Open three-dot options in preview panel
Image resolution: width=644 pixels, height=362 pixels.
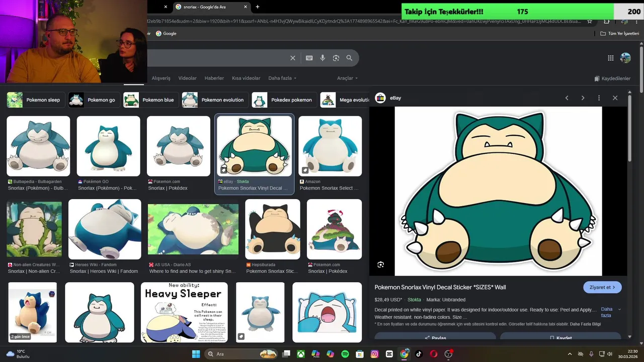(599, 98)
